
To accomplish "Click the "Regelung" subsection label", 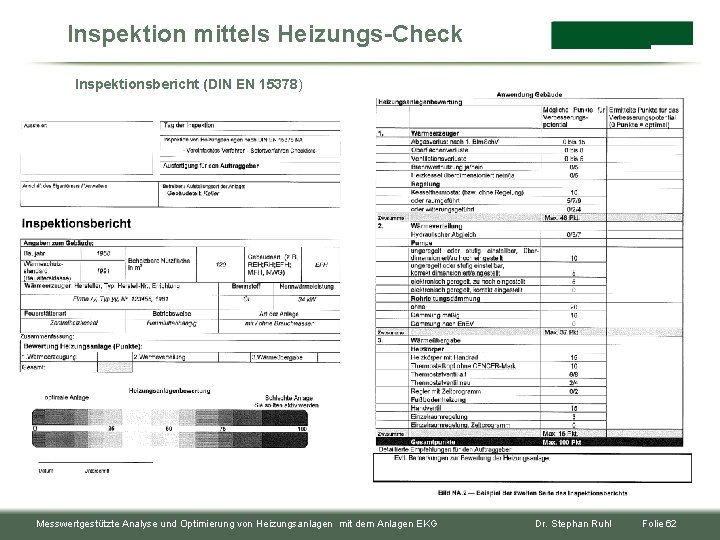I will tap(425, 184).
